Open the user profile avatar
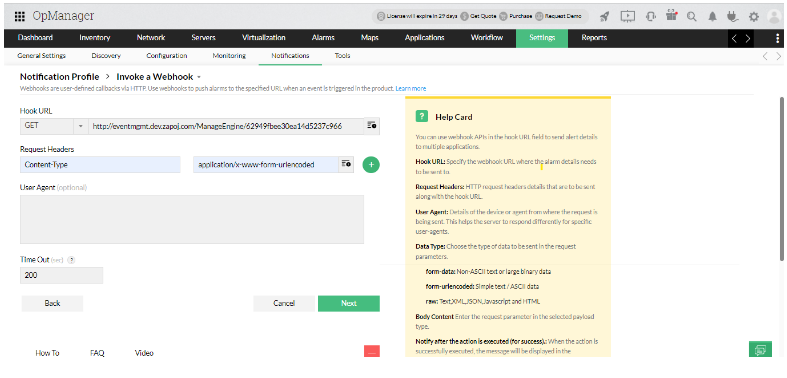This screenshot has width=787, height=378. tap(774, 17)
